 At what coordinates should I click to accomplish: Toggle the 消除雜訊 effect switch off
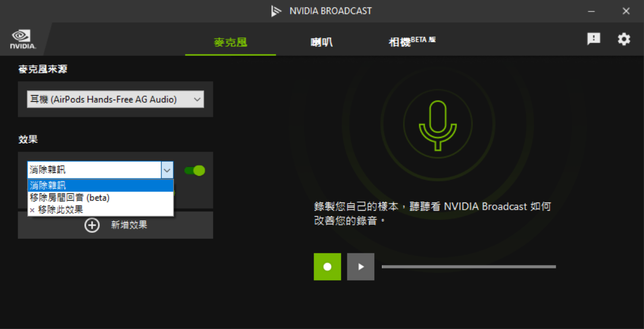pyautogui.click(x=195, y=170)
